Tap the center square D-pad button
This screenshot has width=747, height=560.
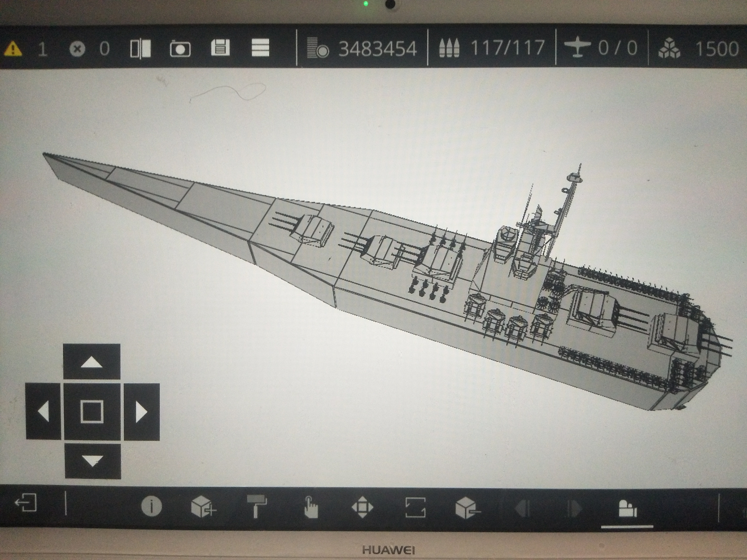[92, 411]
